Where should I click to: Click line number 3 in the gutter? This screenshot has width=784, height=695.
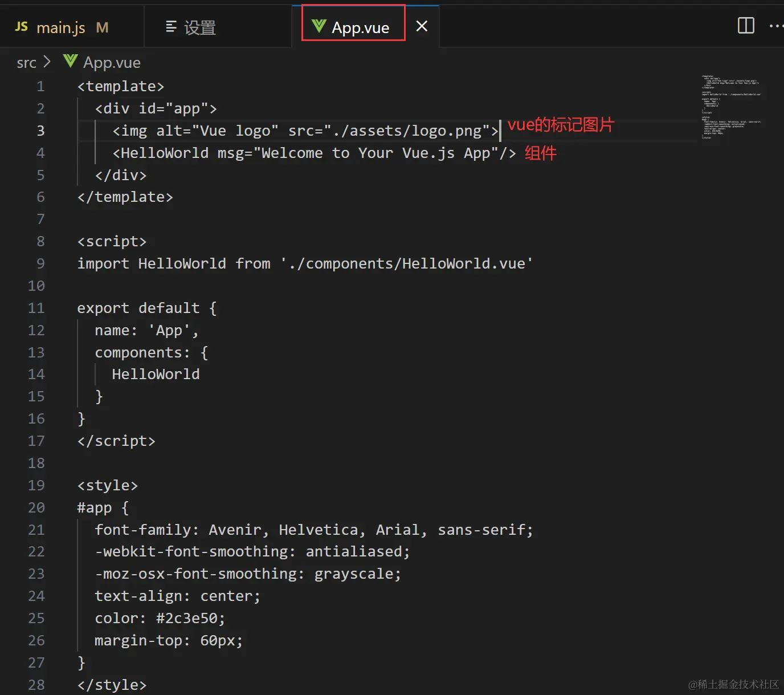[x=40, y=131]
